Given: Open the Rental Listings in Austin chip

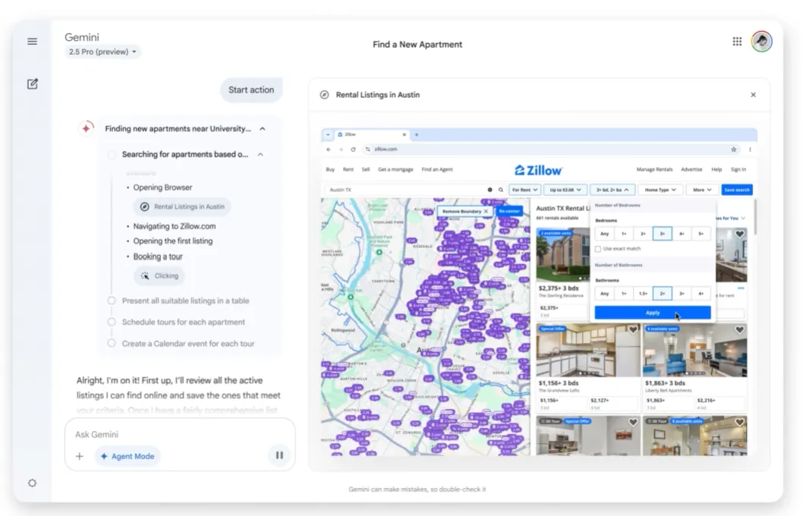Looking at the screenshot, I should 182,206.
